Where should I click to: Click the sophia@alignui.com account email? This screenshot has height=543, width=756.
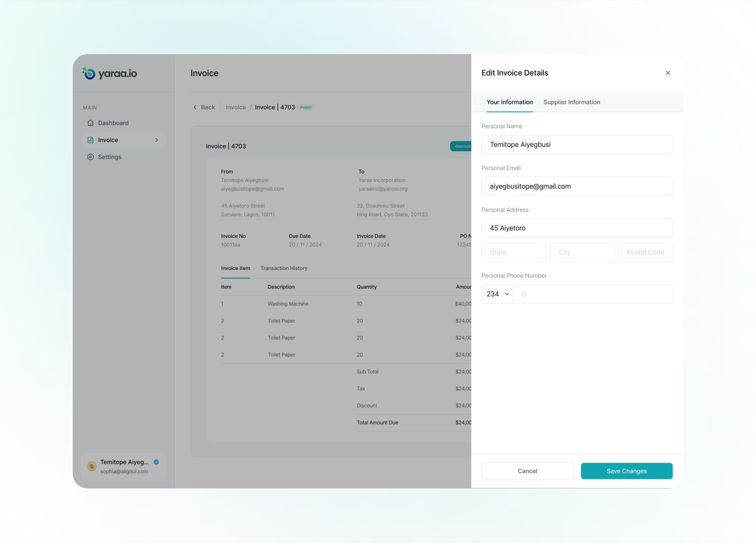[x=124, y=472]
